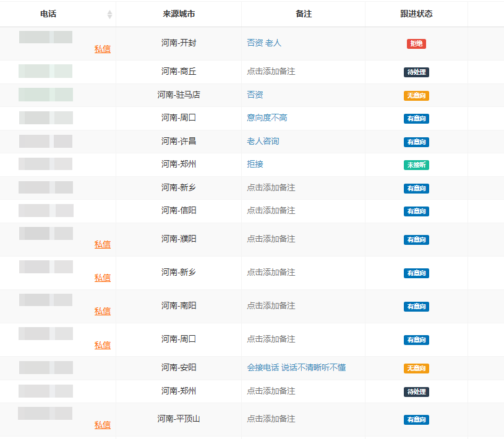This screenshot has width=504, height=439.
Task: Open 私信 in the 河南-濮阳 row
Action: (x=103, y=244)
